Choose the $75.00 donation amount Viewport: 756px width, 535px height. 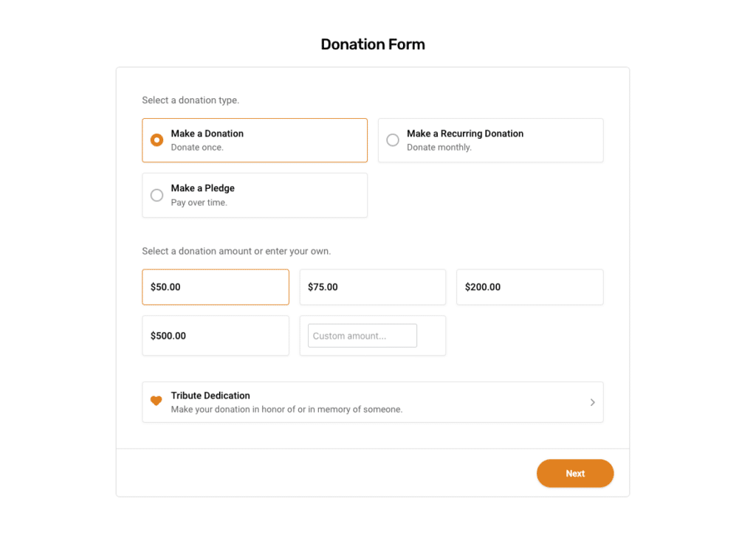373,287
